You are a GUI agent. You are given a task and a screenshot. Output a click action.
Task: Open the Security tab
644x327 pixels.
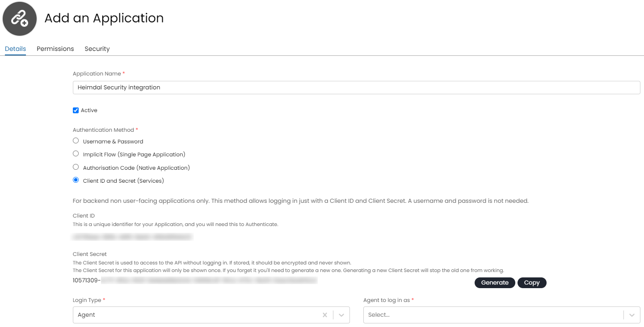coord(97,49)
